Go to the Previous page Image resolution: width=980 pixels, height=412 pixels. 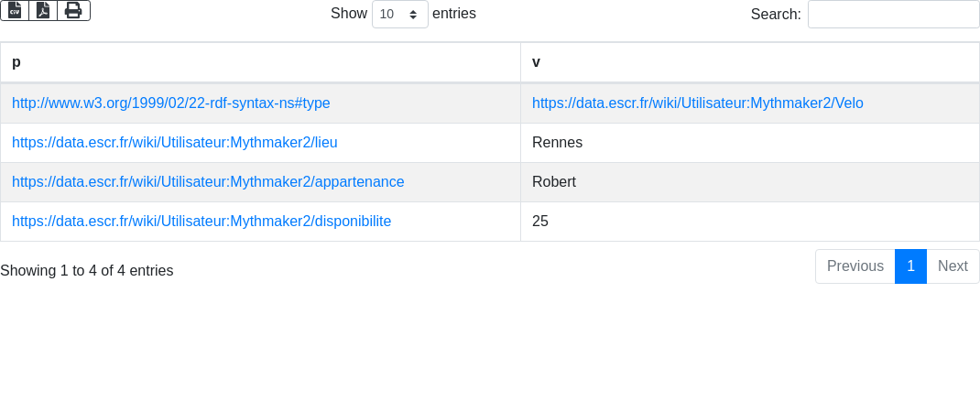[x=855, y=266]
